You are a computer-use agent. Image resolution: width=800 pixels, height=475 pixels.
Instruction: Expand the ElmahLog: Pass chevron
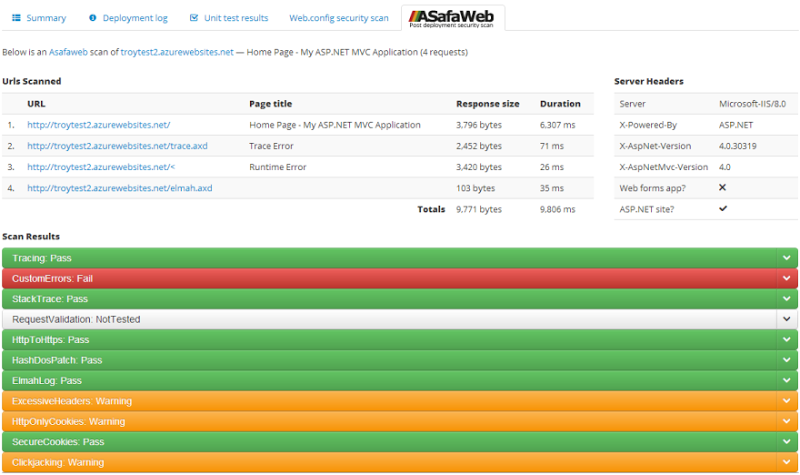point(786,381)
